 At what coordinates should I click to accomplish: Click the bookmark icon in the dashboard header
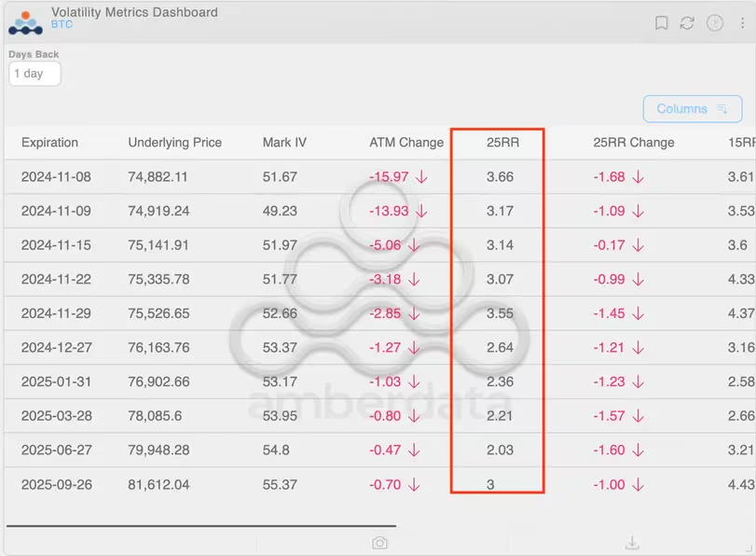pyautogui.click(x=662, y=22)
